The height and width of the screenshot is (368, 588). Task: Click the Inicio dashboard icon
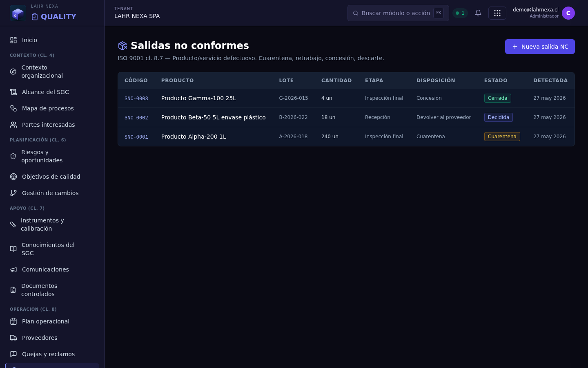13,40
